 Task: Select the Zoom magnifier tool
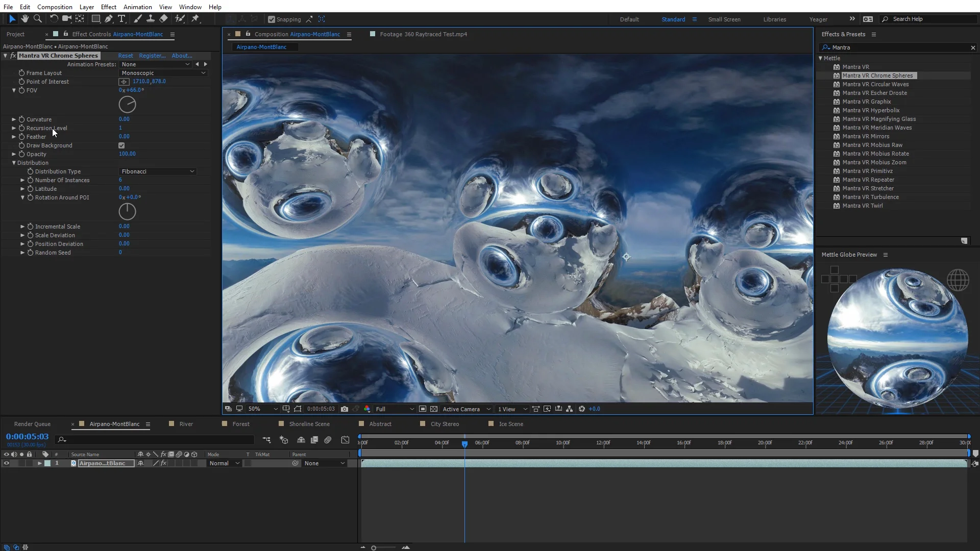pyautogui.click(x=38, y=19)
